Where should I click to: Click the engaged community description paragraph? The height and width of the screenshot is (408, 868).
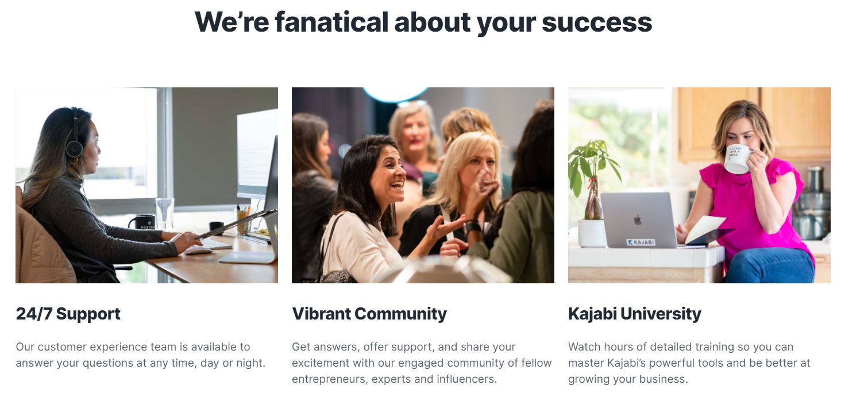pyautogui.click(x=422, y=363)
